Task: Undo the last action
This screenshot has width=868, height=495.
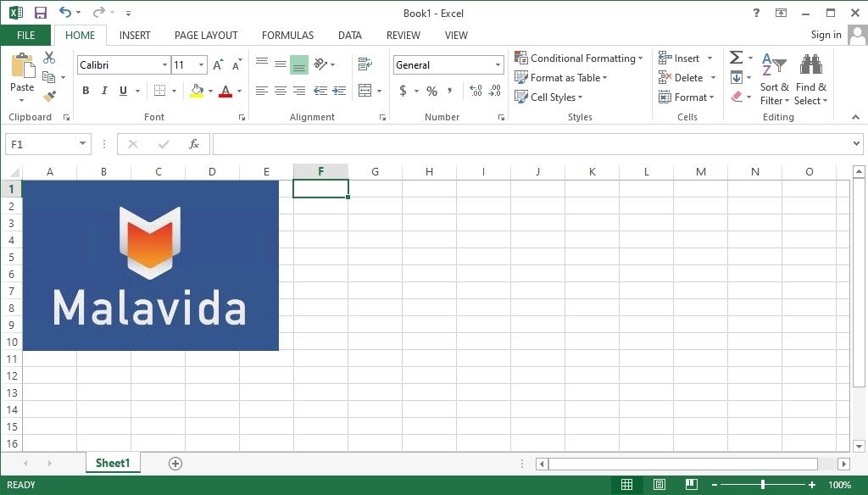Action: [x=65, y=12]
